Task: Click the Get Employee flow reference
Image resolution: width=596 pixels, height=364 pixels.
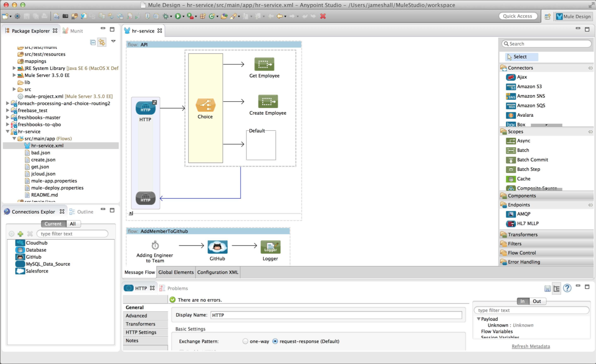Action: click(x=264, y=64)
